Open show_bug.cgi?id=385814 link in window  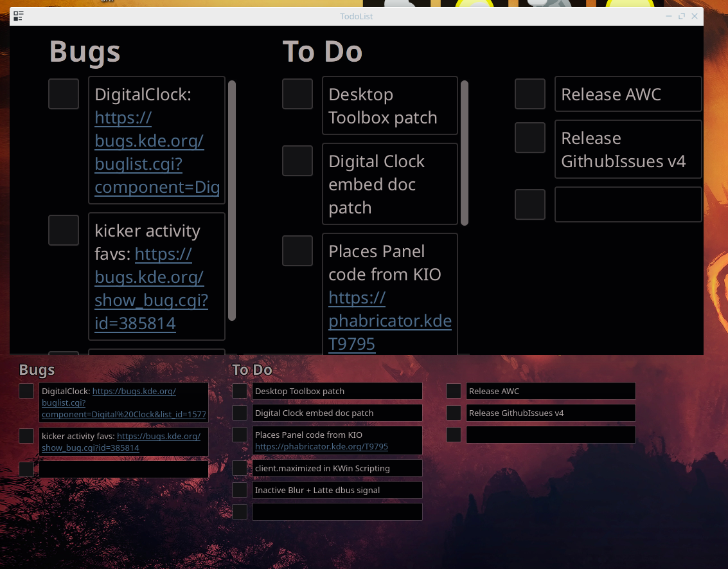pyautogui.click(x=152, y=289)
